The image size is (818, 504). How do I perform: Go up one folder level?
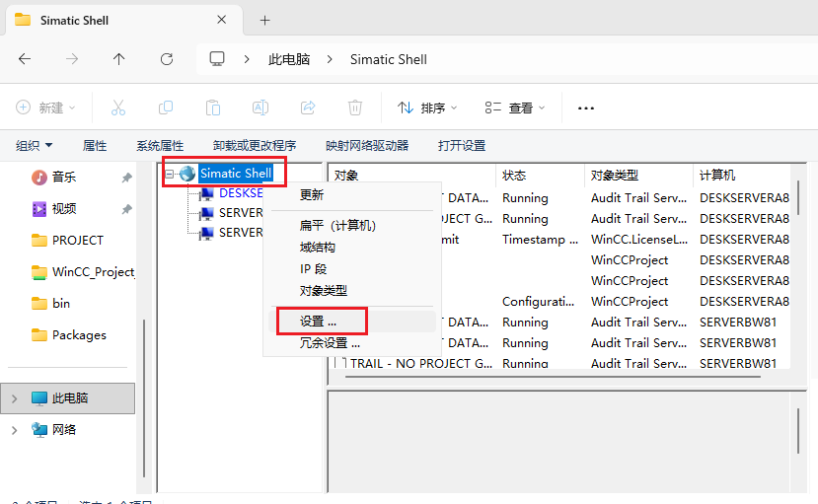click(119, 59)
